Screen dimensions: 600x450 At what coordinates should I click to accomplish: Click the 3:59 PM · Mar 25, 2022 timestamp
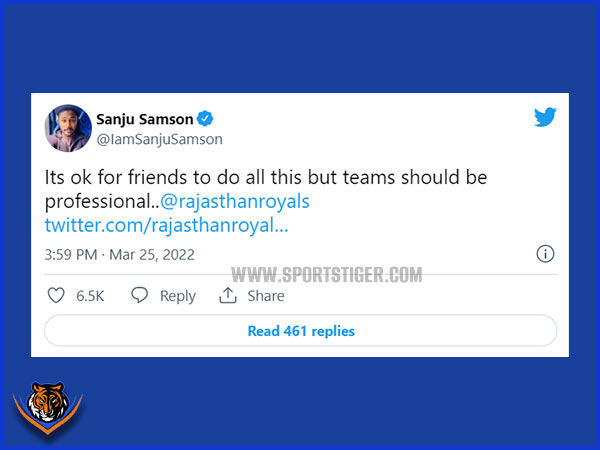pyautogui.click(x=119, y=254)
